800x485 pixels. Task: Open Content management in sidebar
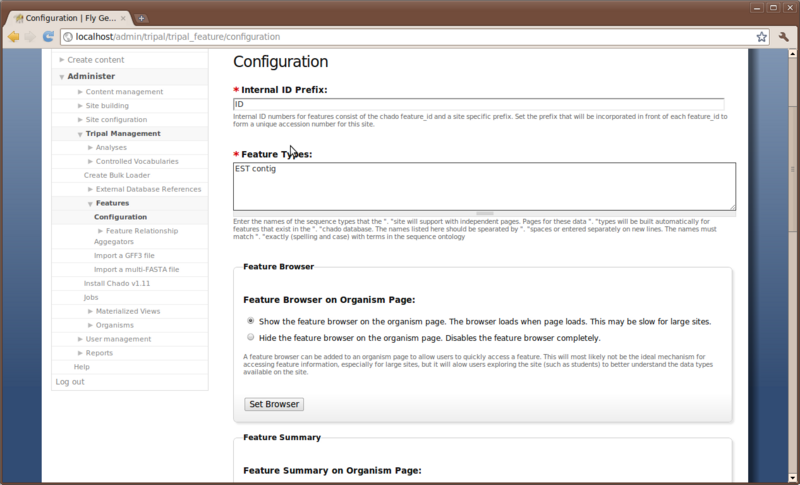click(x=124, y=92)
